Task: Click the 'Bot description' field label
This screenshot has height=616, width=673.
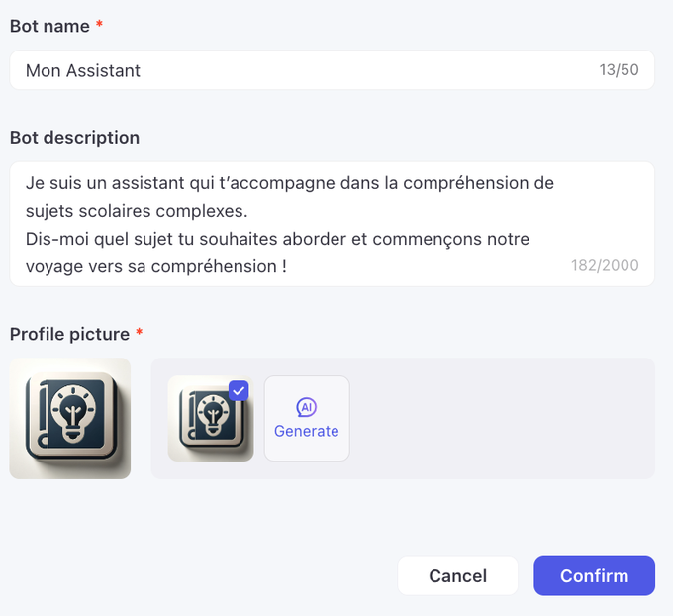Action: (74, 138)
